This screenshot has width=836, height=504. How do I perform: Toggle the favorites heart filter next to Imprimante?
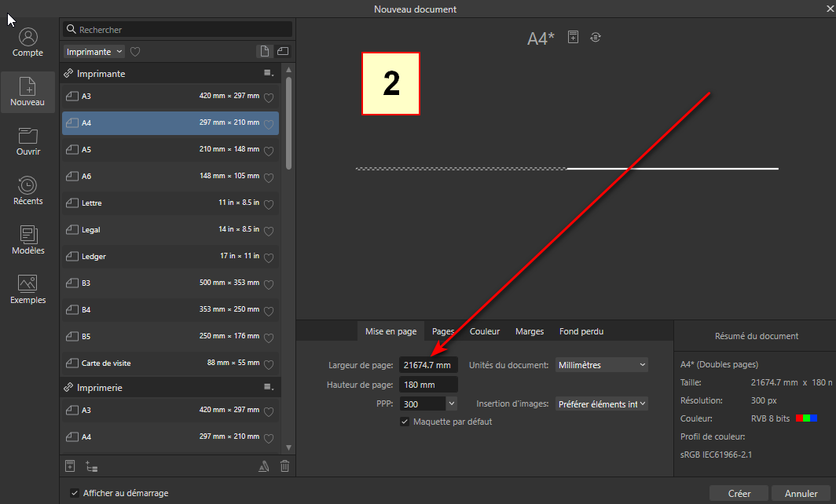tap(135, 52)
